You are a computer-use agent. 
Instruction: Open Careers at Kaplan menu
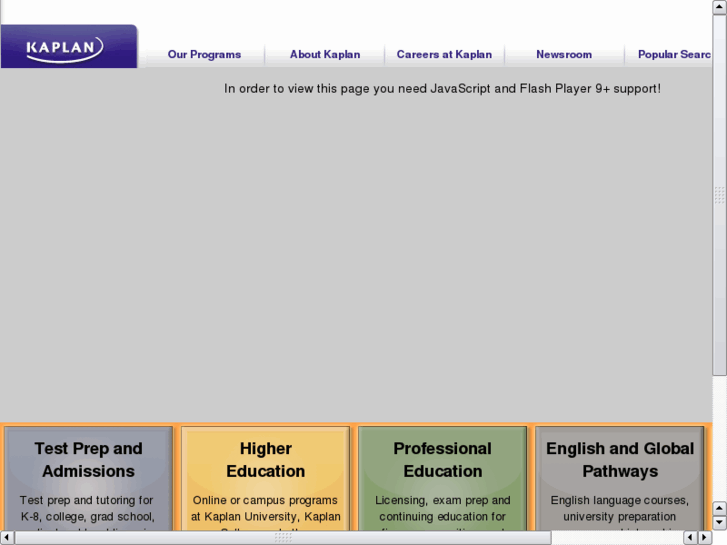click(444, 55)
